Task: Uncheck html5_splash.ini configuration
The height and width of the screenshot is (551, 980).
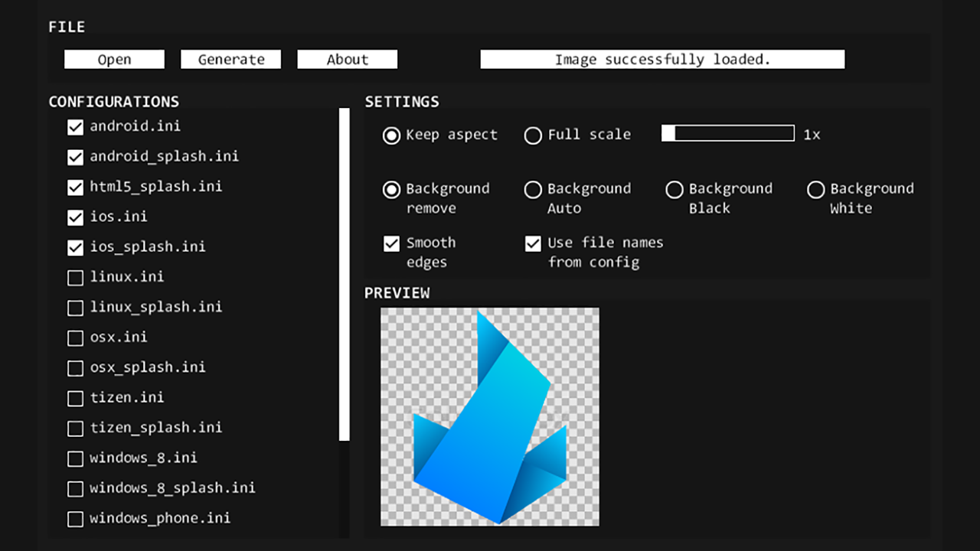Action: coord(75,187)
